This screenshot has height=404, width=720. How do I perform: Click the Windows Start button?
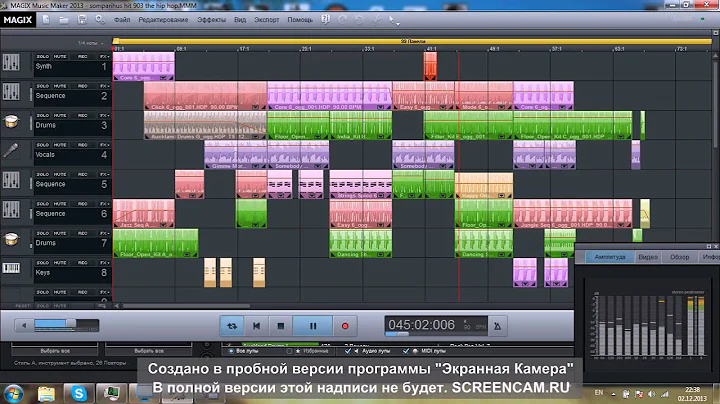pyautogui.click(x=13, y=394)
